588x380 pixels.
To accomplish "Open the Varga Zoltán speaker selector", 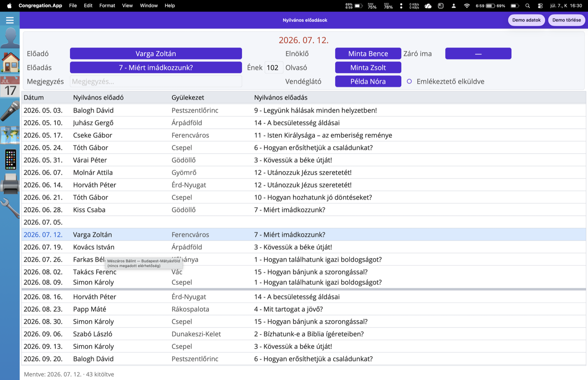I will pos(156,54).
